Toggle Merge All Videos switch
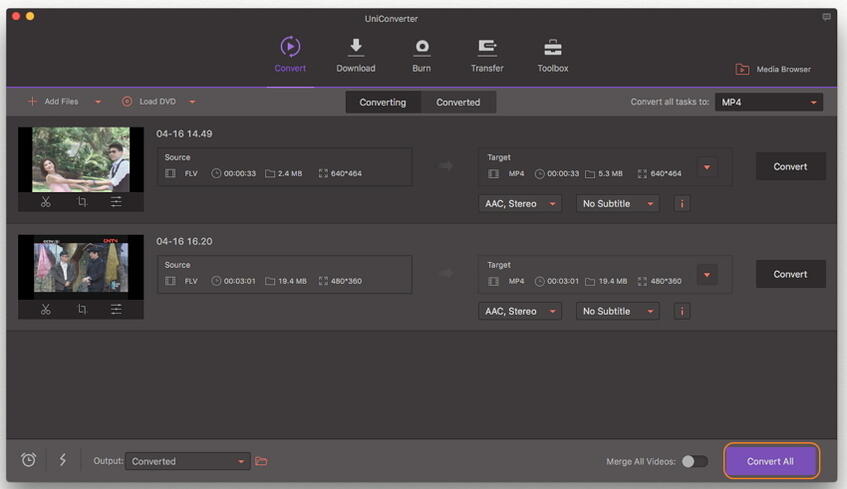Viewport: 847px width, 489px height. click(695, 461)
